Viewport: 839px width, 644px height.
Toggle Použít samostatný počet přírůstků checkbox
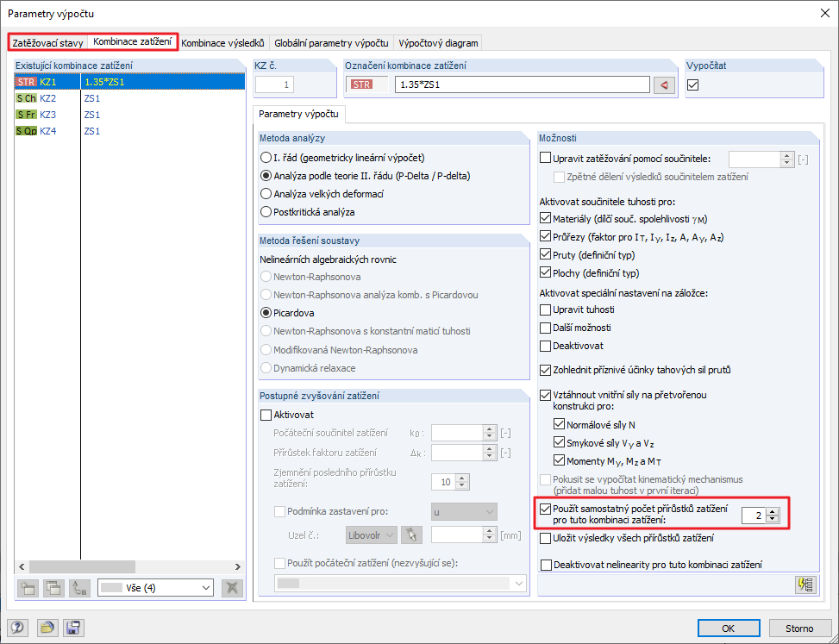(x=545, y=510)
